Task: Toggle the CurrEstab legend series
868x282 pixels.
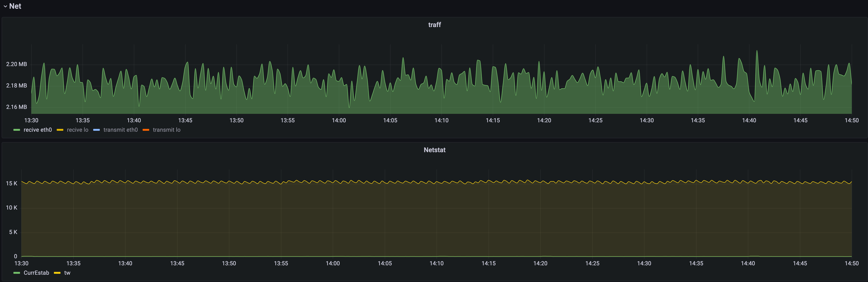Action: tap(36, 273)
